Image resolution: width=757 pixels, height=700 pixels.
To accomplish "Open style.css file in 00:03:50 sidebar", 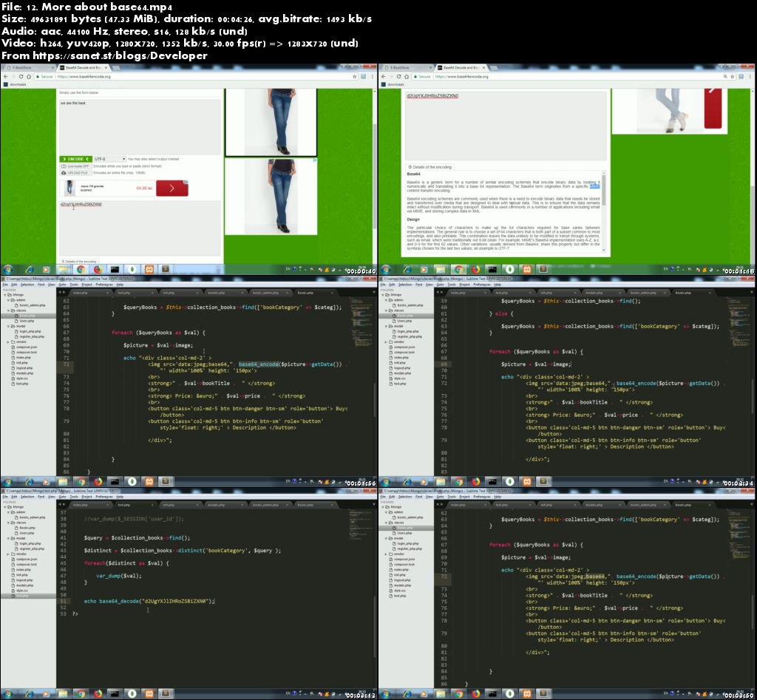I will click(x=400, y=591).
